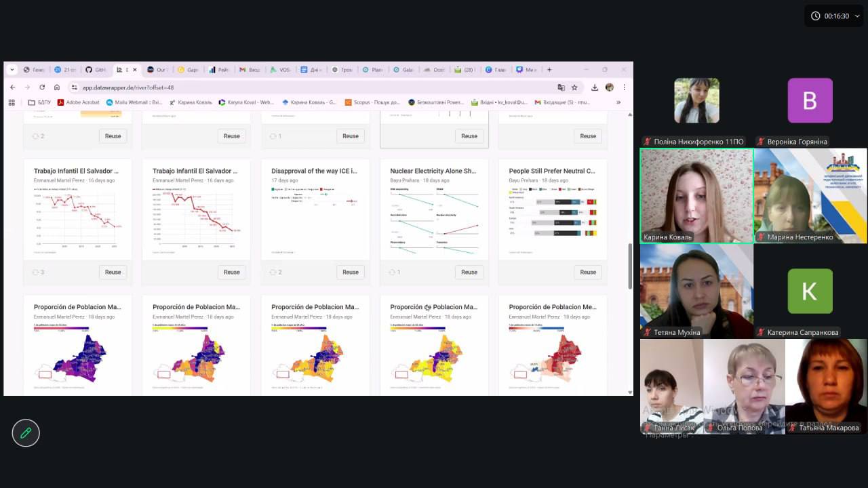Open the БДПУ bookmarks folder
The width and height of the screenshot is (868, 488).
(39, 102)
